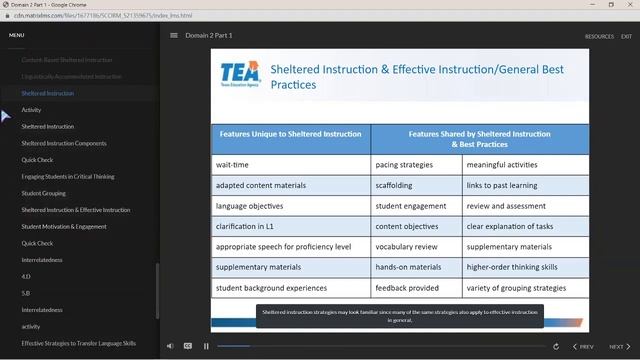The image size is (640, 360).
Task: Click the slide title heading text
Action: tap(417, 77)
